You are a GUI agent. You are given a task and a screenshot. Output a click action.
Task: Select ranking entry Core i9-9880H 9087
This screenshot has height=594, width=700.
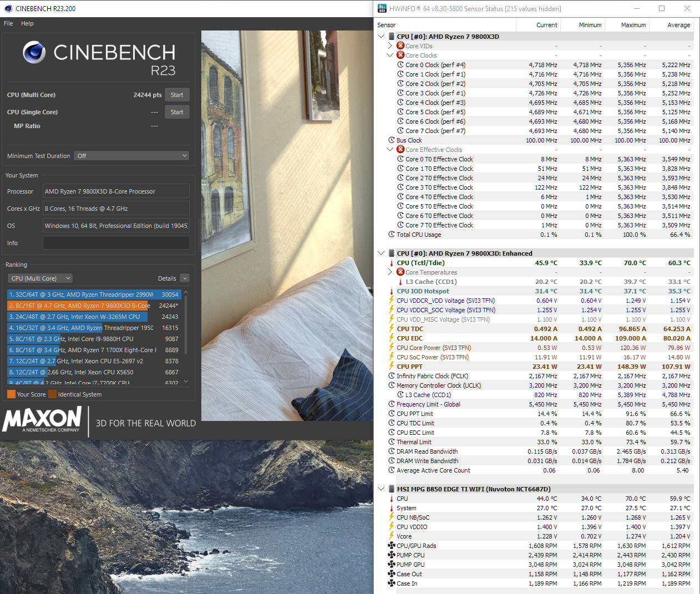click(94, 339)
